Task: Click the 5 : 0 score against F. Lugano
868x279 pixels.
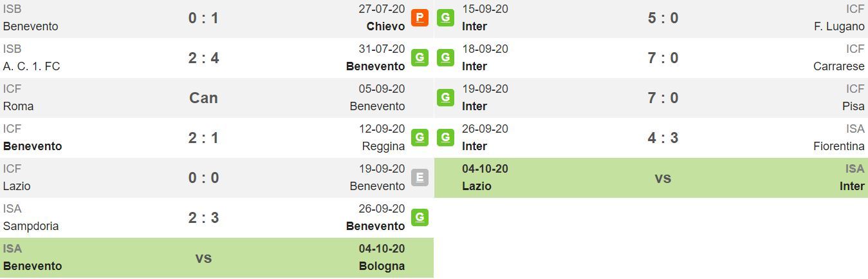Action: (663, 18)
